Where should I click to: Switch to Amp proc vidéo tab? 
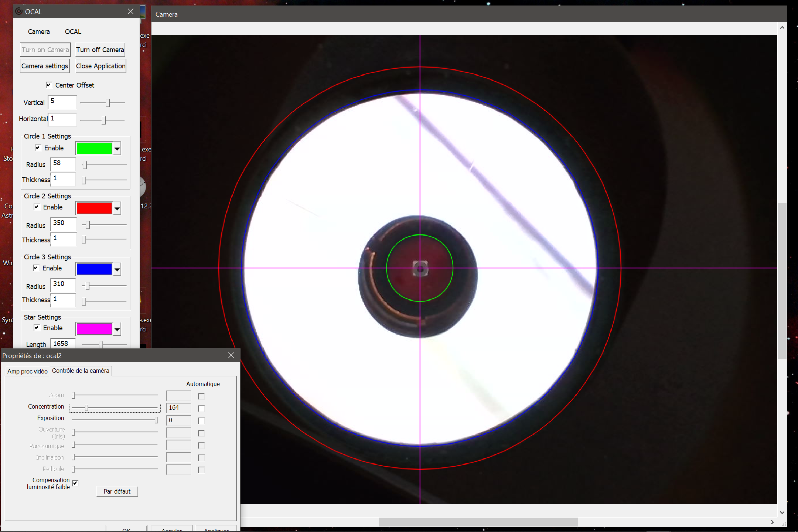(x=27, y=371)
